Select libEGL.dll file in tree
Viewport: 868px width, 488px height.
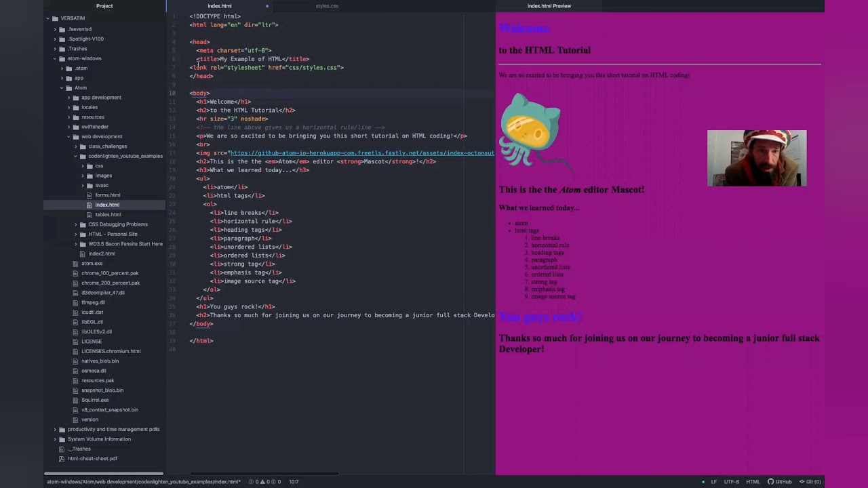click(x=92, y=322)
